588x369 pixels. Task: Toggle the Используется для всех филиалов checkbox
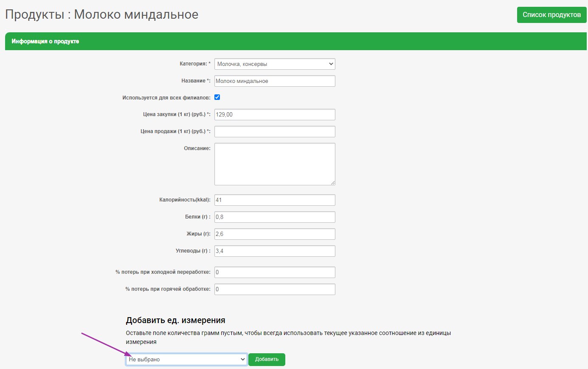[x=217, y=97]
